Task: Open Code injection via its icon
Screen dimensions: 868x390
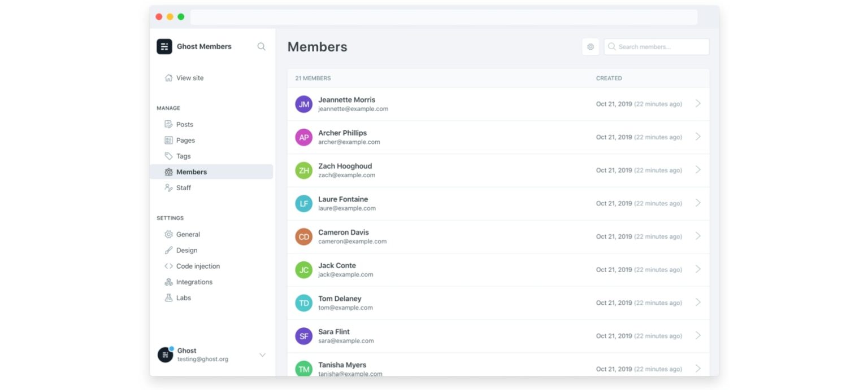Action: [168, 266]
